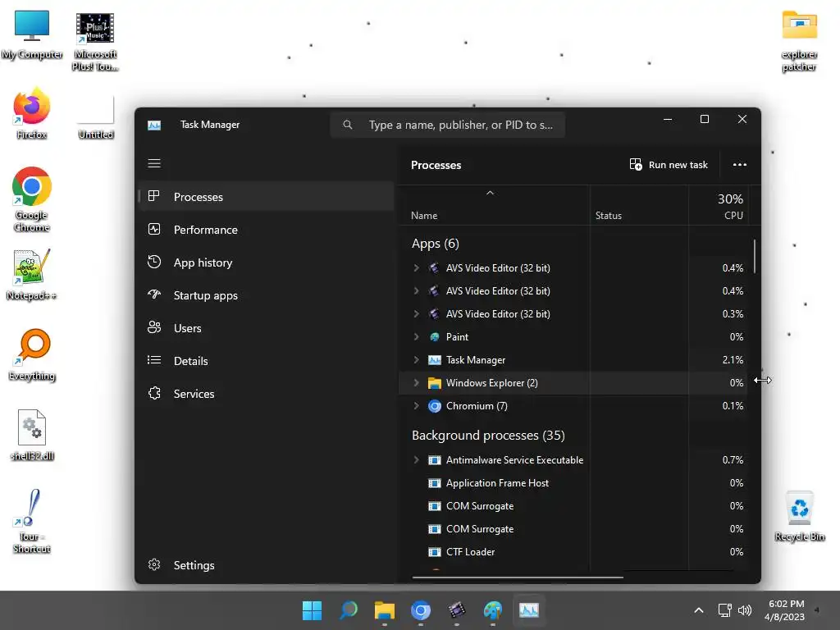Open the clock showing 6:02 PM
The image size is (840, 630).
(785, 610)
